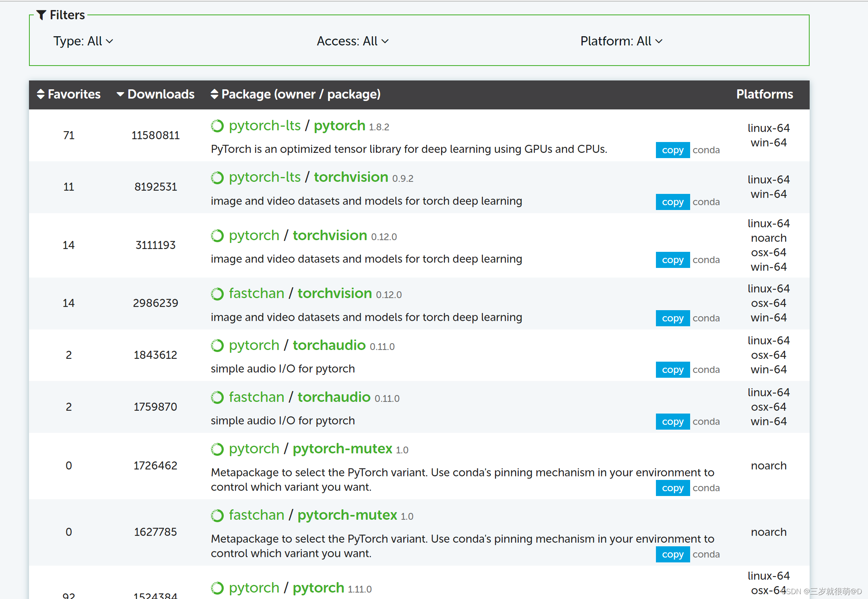Open the pytorch 1.11.0 package link

[x=318, y=588]
